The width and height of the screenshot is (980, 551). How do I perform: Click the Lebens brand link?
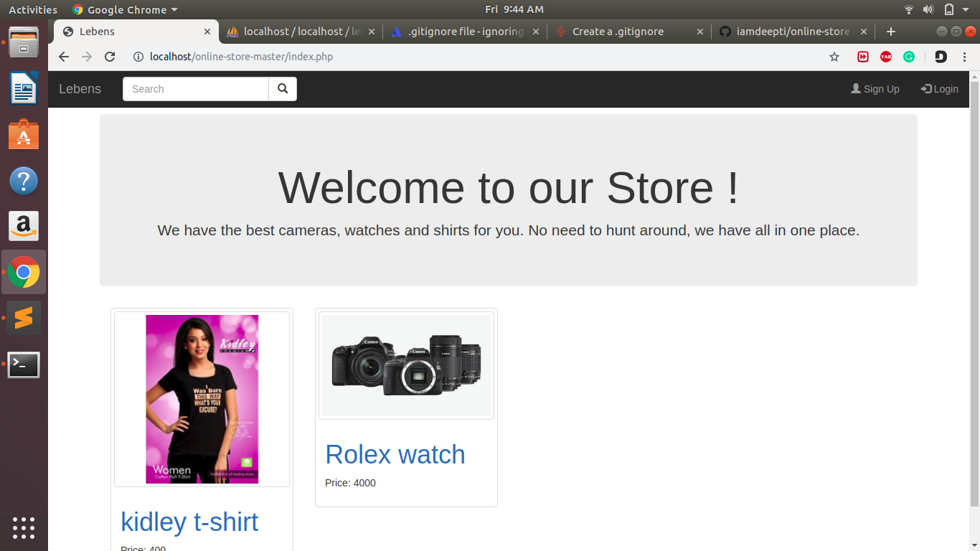pos(80,89)
